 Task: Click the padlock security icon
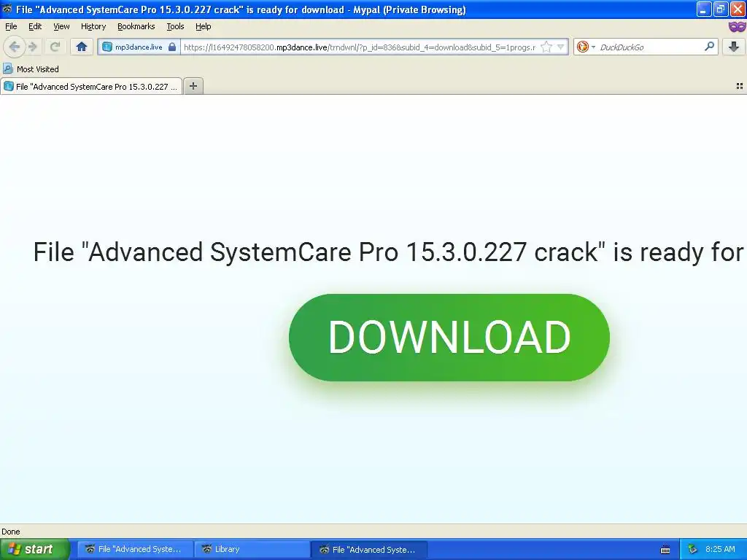tap(172, 47)
